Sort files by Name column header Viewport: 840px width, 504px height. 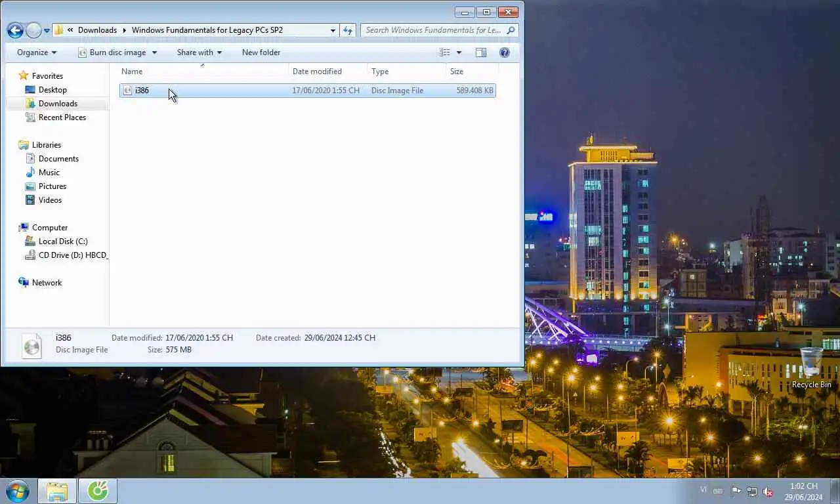click(203, 72)
